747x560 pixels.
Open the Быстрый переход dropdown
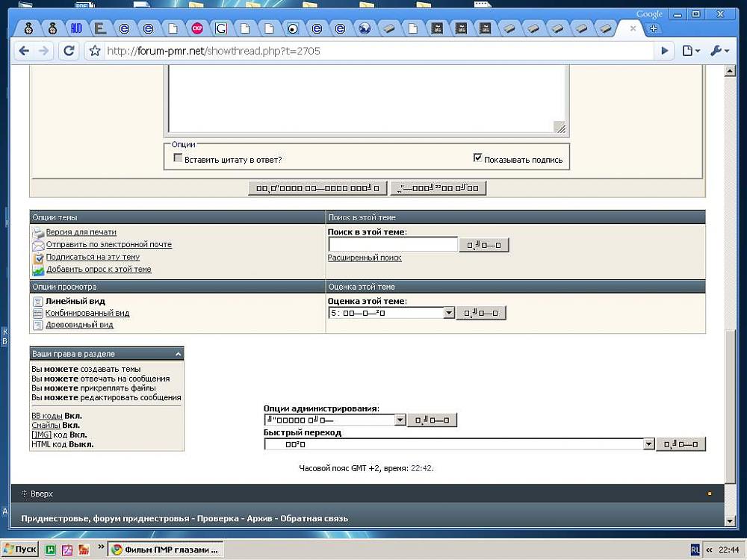point(648,444)
